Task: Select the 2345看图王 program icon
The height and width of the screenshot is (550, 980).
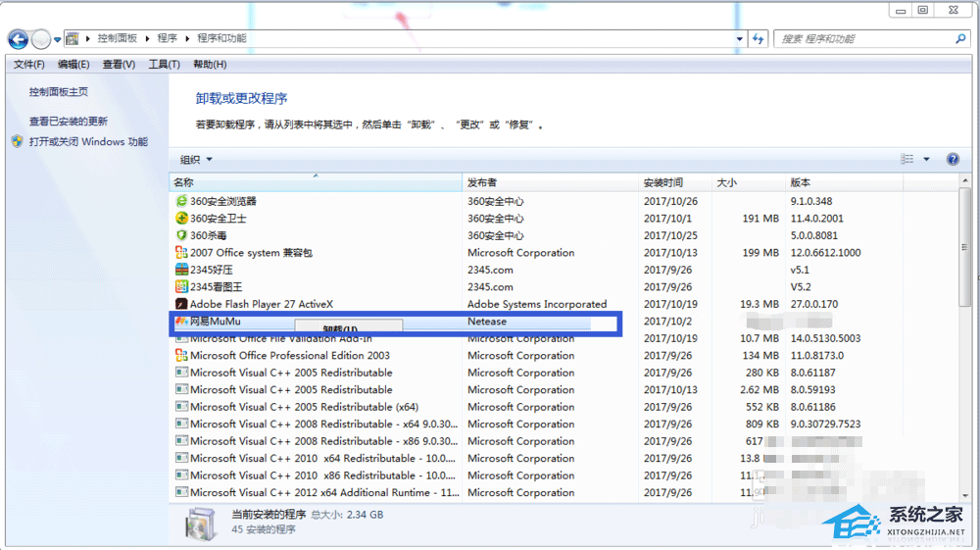Action: tap(181, 287)
